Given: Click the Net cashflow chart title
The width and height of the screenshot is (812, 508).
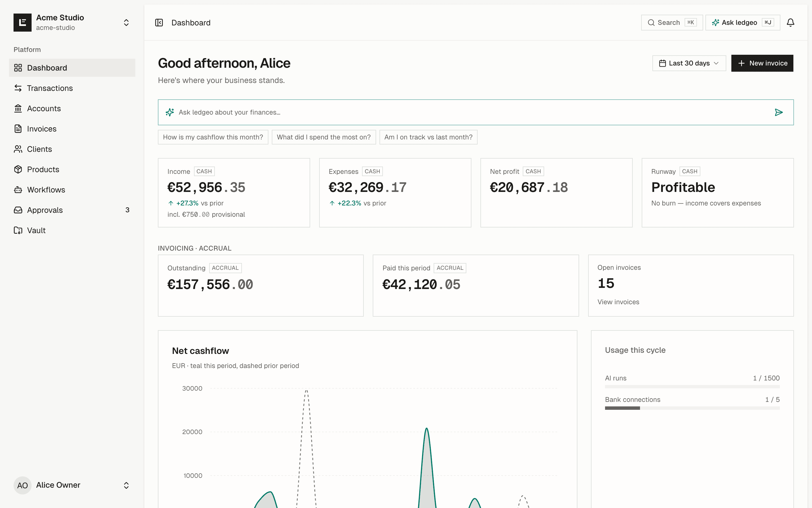Looking at the screenshot, I should pos(200,351).
